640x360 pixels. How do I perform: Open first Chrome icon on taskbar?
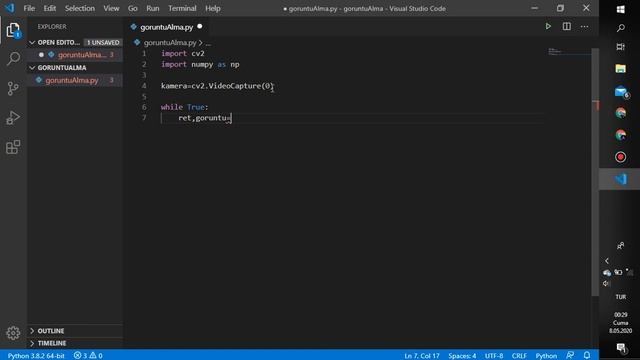coord(620,113)
